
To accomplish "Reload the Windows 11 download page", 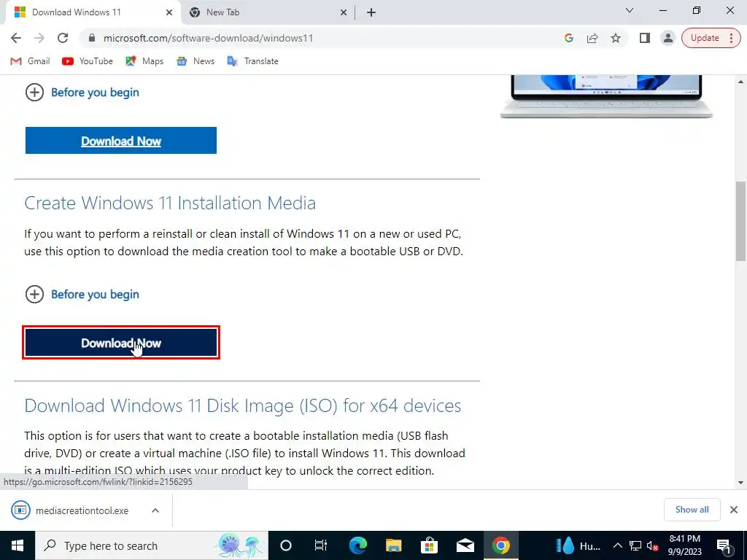I will pyautogui.click(x=63, y=38).
